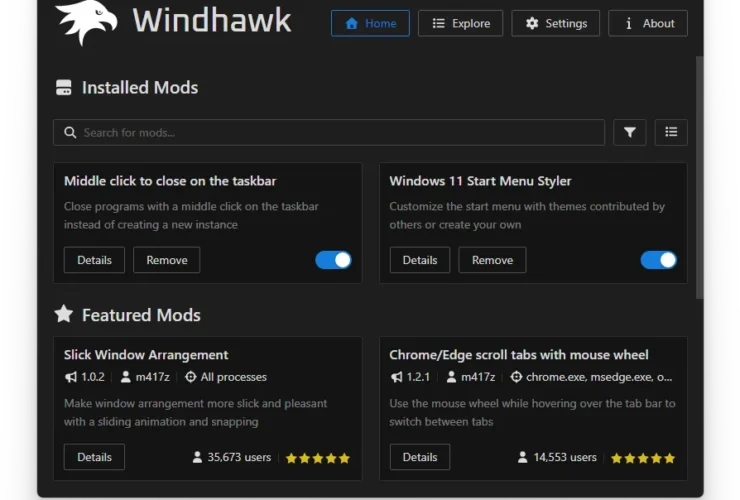This screenshot has height=500, width=740.
Task: Click the Installed Mods heading
Action: click(x=140, y=87)
